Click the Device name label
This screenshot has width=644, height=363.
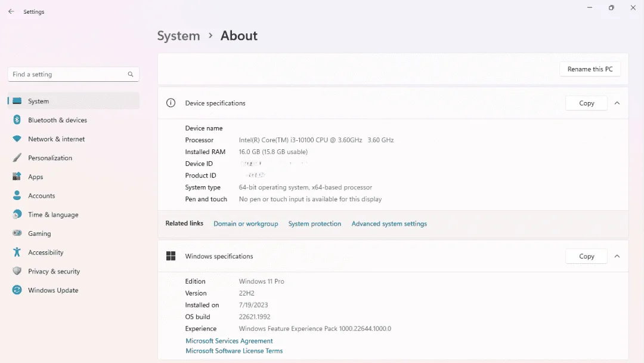204,128
